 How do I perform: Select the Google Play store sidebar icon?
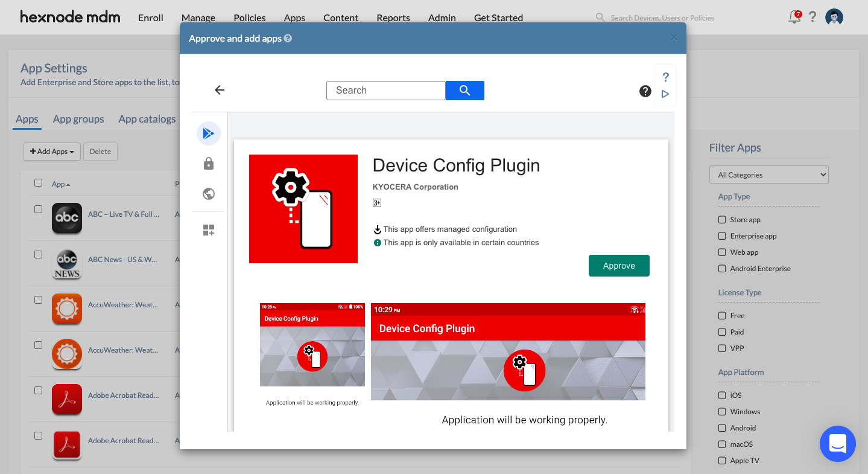click(209, 133)
